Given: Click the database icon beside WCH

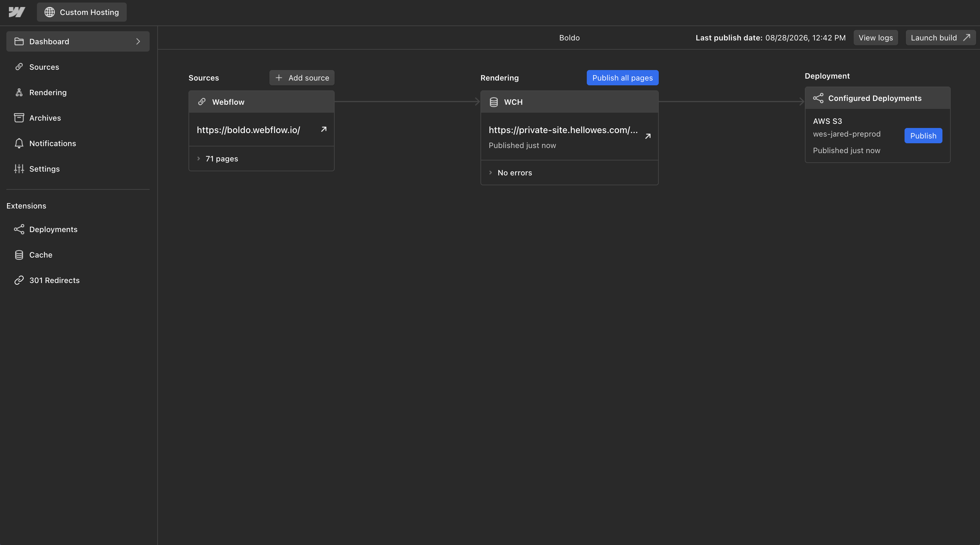Looking at the screenshot, I should 494,102.
